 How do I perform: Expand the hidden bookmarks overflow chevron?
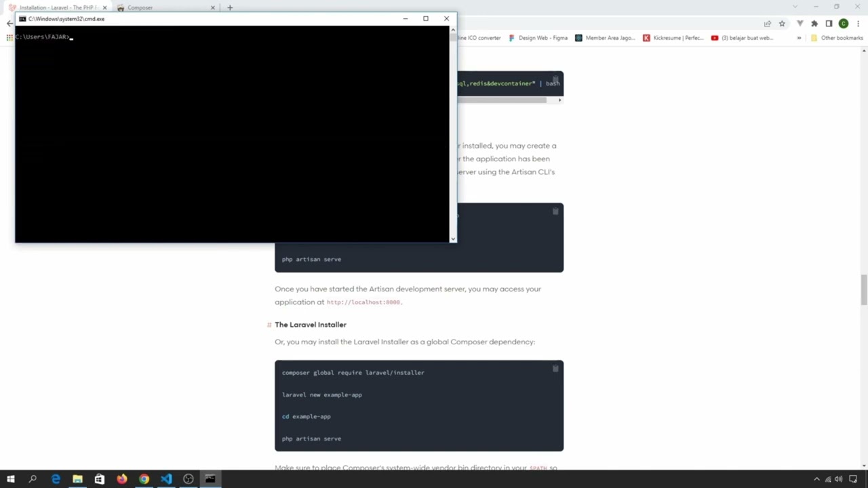click(x=799, y=38)
